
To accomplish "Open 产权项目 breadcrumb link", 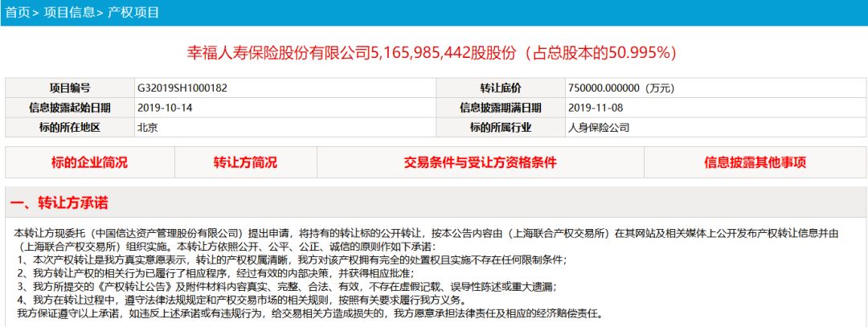I will [x=133, y=12].
